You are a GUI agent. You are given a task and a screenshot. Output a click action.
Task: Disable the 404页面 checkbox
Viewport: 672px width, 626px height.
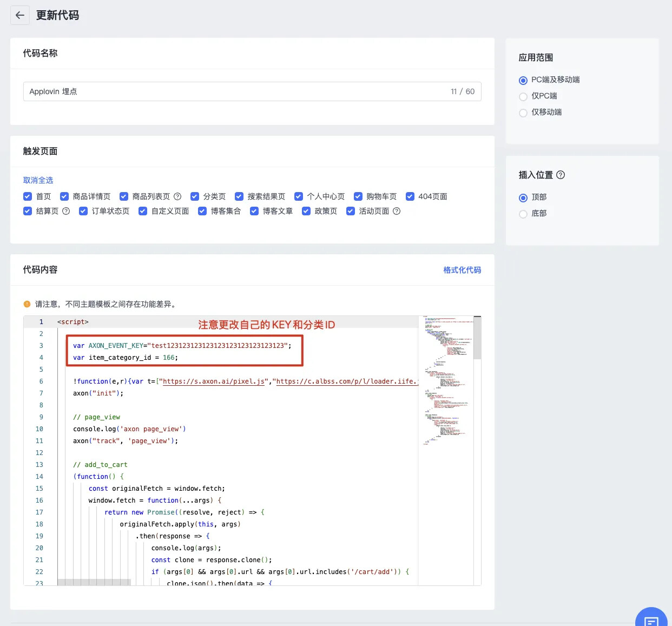410,196
